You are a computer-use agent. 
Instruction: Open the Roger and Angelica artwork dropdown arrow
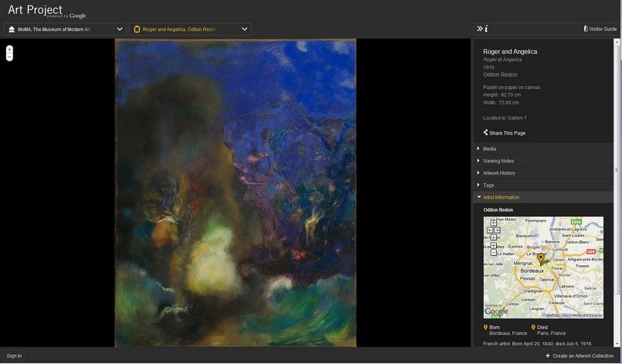(x=245, y=29)
